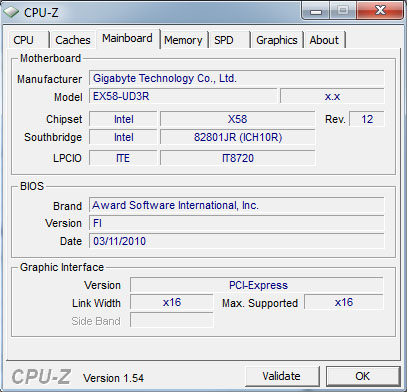Click the Model value EX58-UD3R
This screenshot has height=392, width=407.
(x=183, y=96)
